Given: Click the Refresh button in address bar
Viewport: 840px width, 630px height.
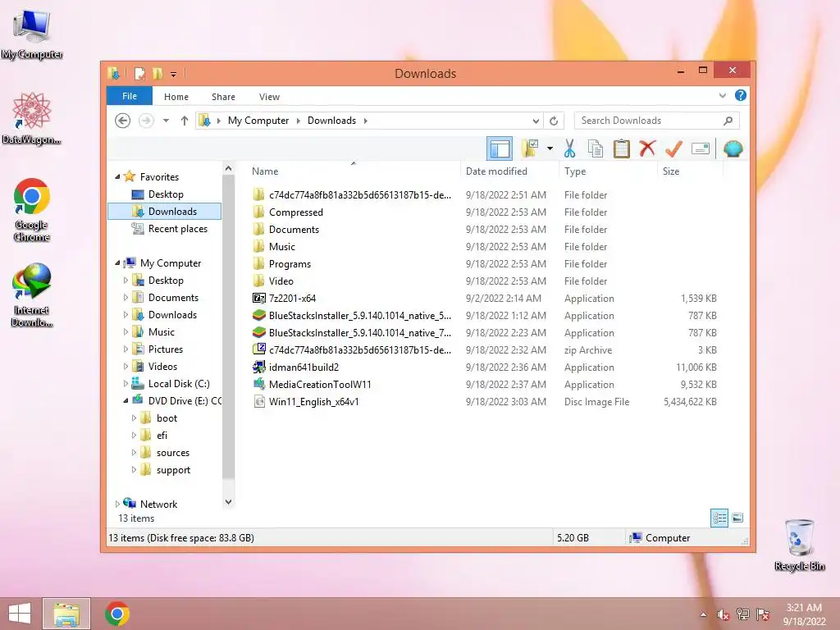Looking at the screenshot, I should tap(554, 121).
